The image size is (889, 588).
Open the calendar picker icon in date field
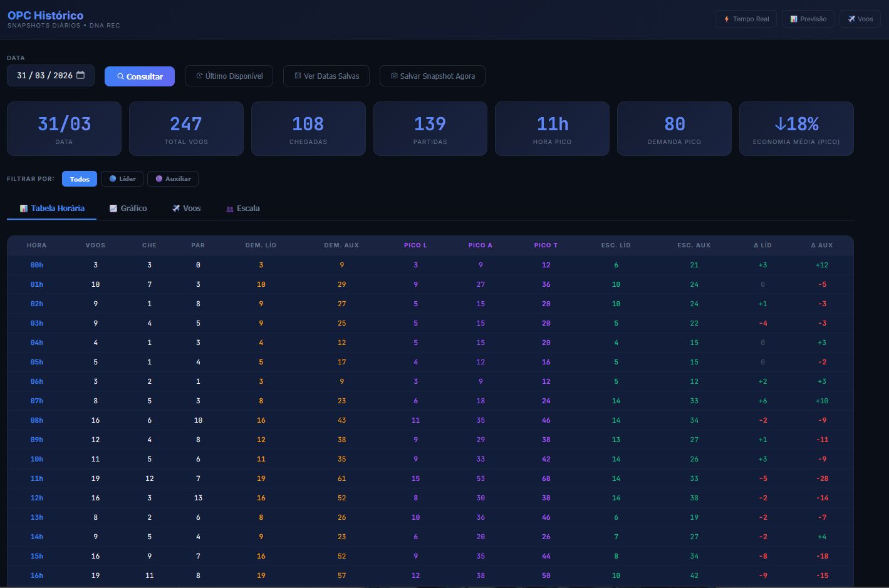80,75
